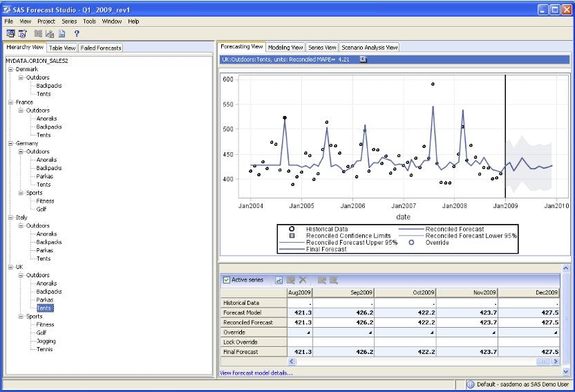The height and width of the screenshot is (392, 575).
Task: Click the first toolbar icon below File menu
Action: tap(10, 33)
